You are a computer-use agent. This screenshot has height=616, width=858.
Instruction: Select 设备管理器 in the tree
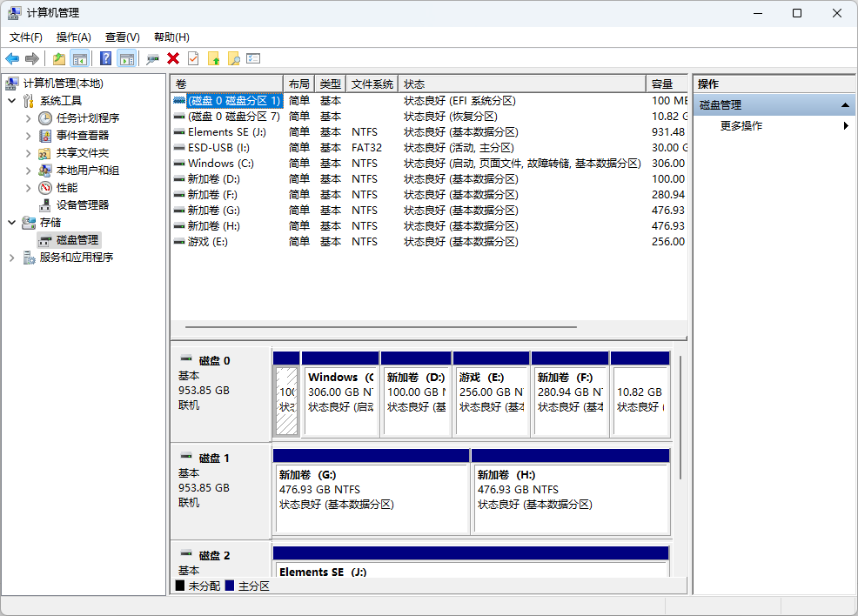(x=83, y=205)
